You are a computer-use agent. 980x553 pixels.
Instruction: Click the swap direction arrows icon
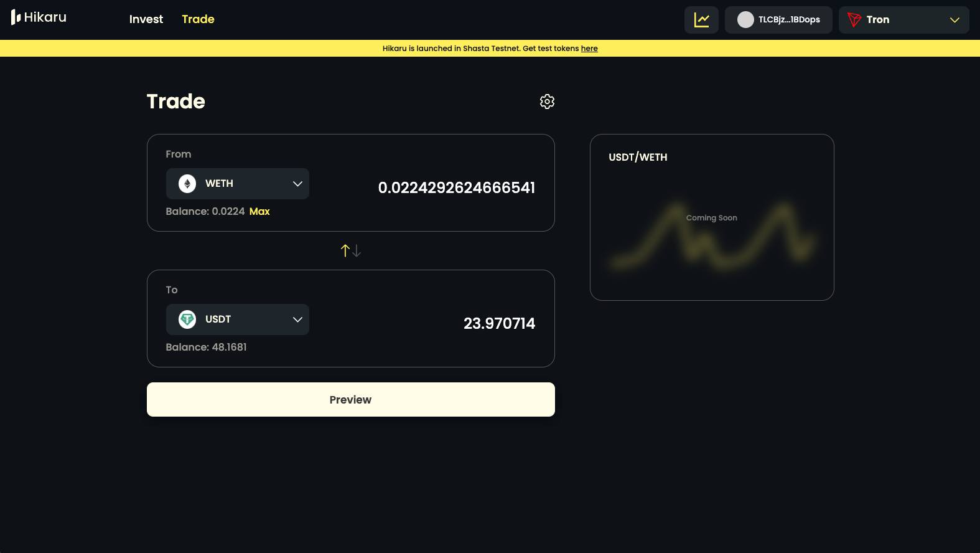tap(351, 250)
